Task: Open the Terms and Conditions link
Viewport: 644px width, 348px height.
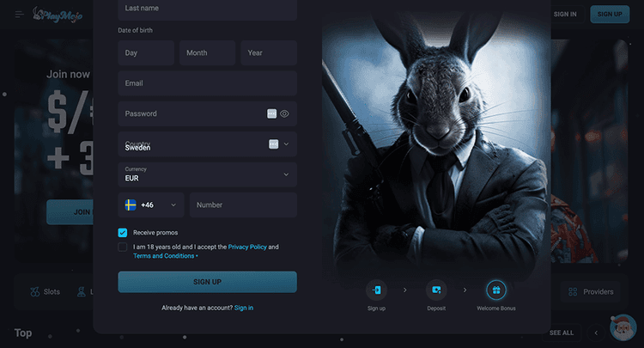Action: [x=163, y=256]
